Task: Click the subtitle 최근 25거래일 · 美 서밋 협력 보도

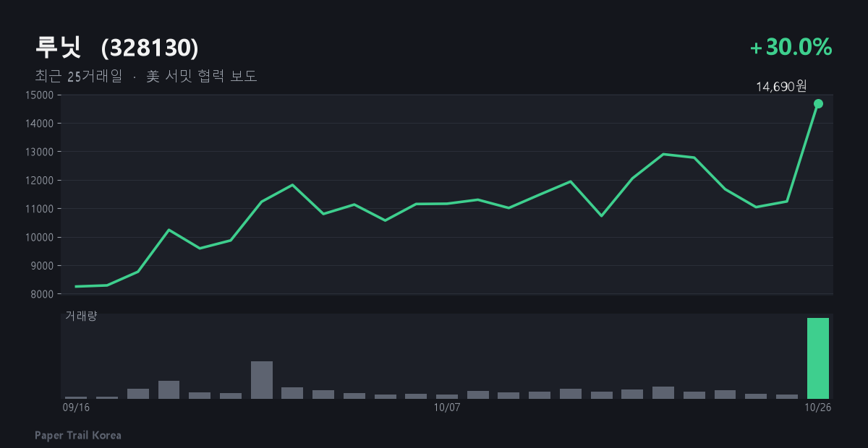Action: [x=145, y=77]
